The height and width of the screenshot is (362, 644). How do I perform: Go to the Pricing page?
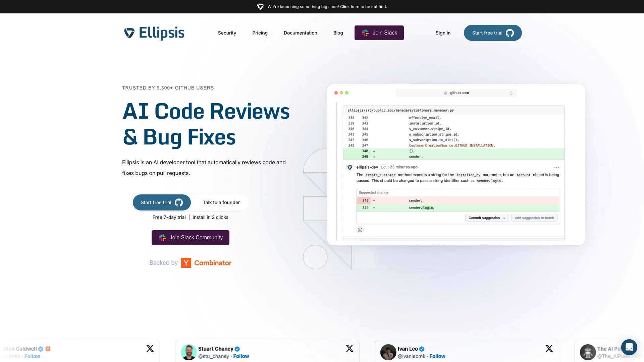tap(260, 33)
